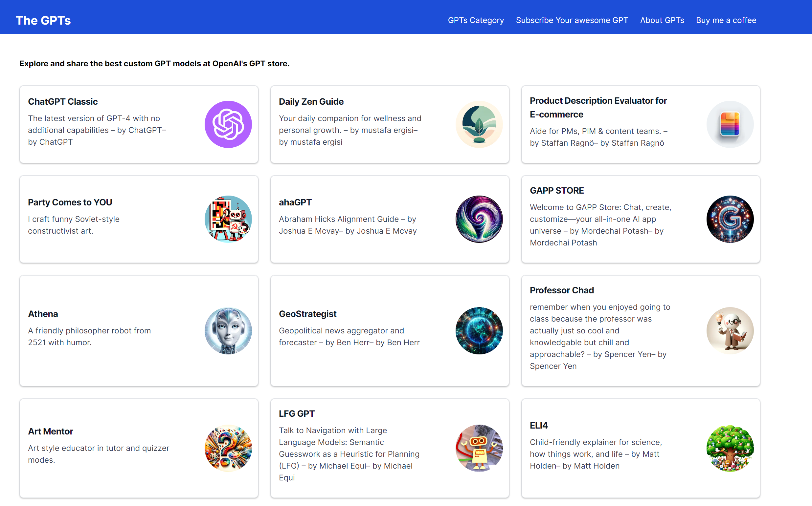Click The GPTs site logo title
Viewport: 812px width, 506px height.
point(43,20)
